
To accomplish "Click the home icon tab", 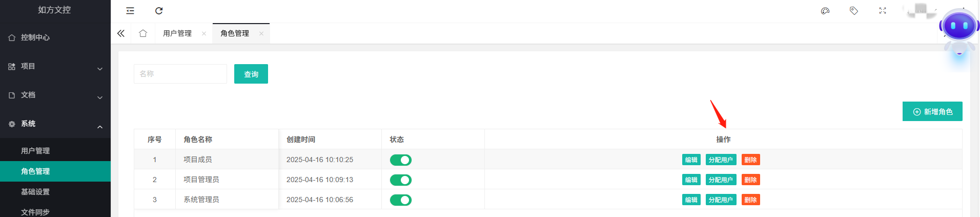I will 143,33.
